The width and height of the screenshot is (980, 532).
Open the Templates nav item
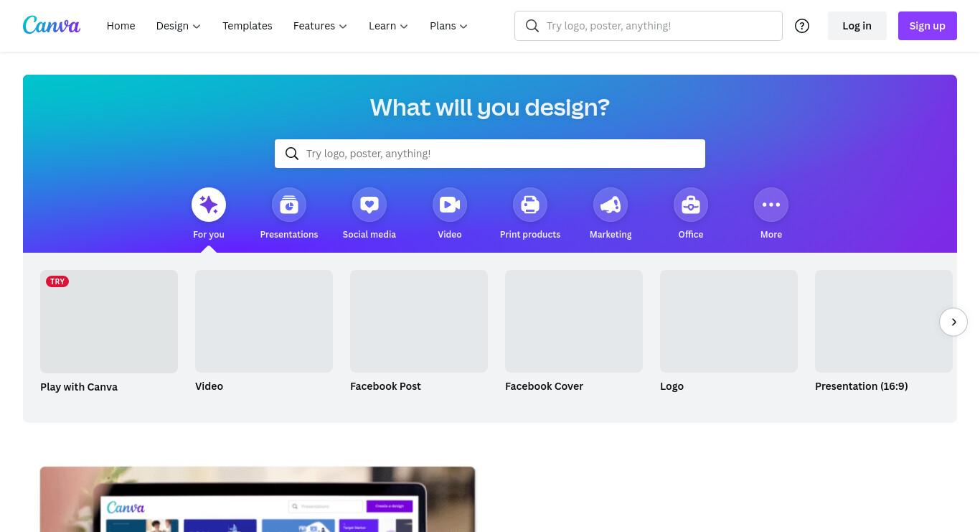tap(248, 26)
